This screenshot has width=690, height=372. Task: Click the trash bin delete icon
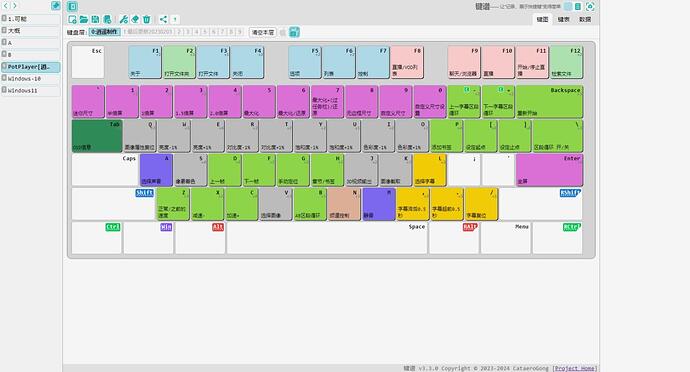147,19
